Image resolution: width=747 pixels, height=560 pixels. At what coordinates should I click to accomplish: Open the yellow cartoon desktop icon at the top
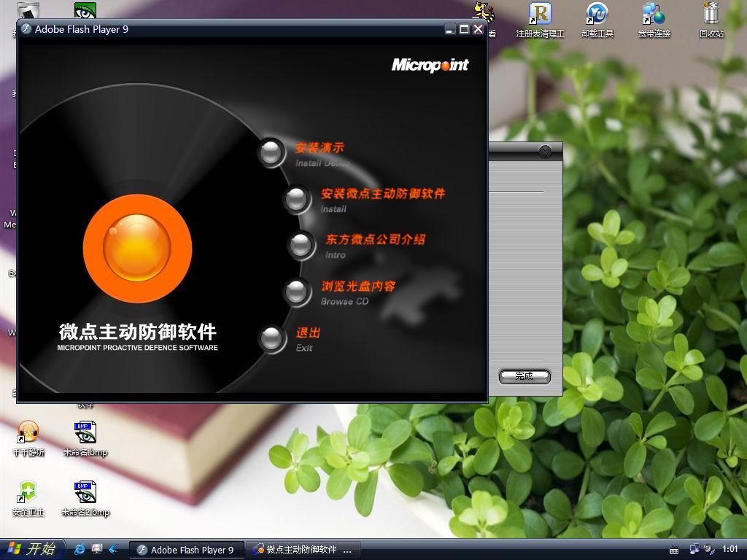pyautogui.click(x=484, y=12)
